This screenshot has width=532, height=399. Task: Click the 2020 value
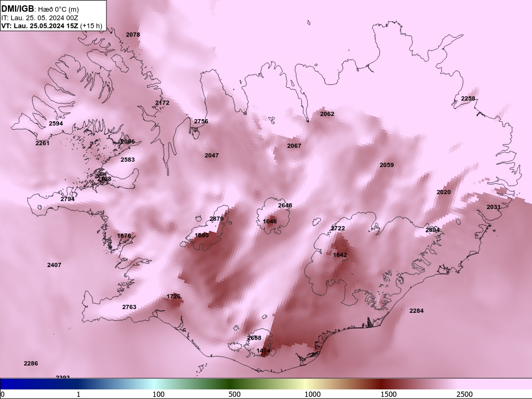(x=444, y=193)
